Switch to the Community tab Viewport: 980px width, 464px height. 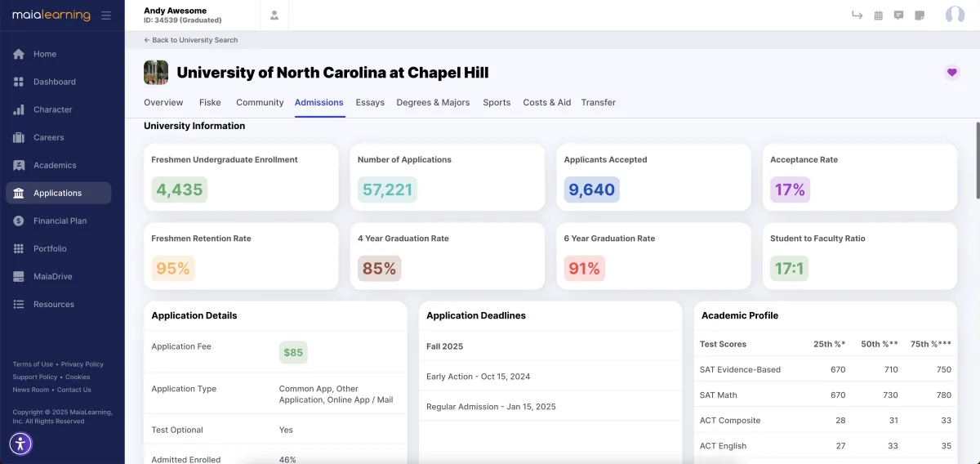click(x=260, y=102)
